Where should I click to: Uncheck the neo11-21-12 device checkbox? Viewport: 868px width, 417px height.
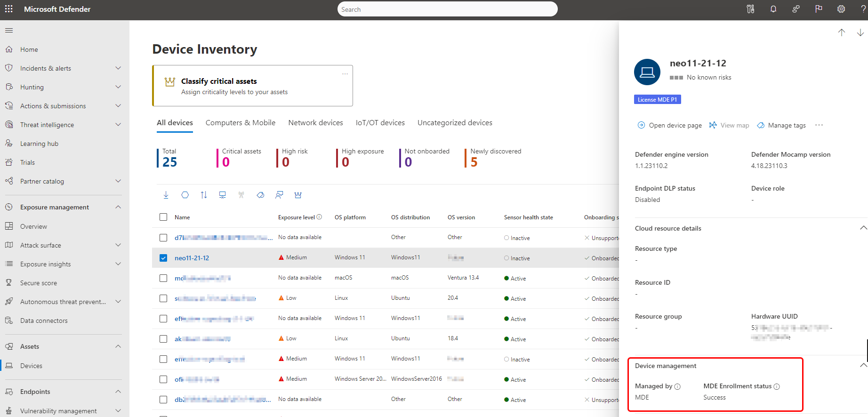pos(163,258)
